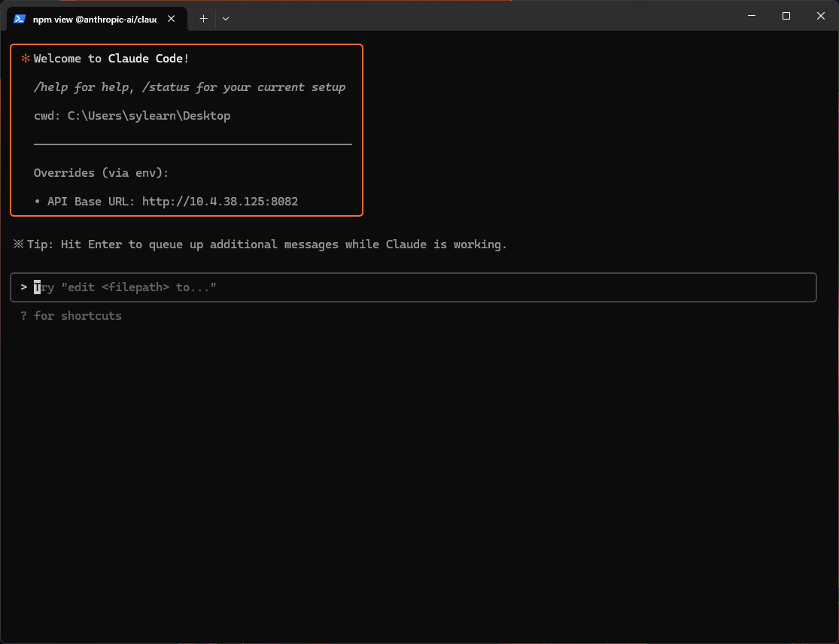Open the new tab profile dropdown
This screenshot has height=644, width=839.
click(x=226, y=19)
